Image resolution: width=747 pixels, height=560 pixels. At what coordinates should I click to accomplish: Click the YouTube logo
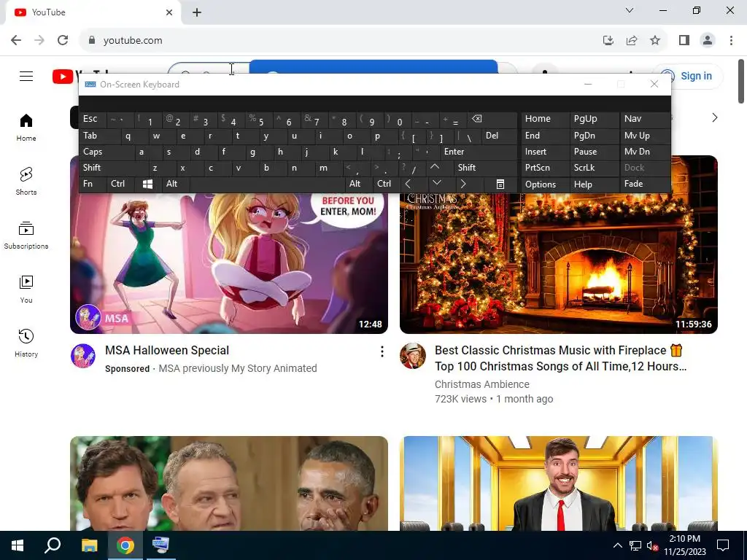[x=65, y=76]
